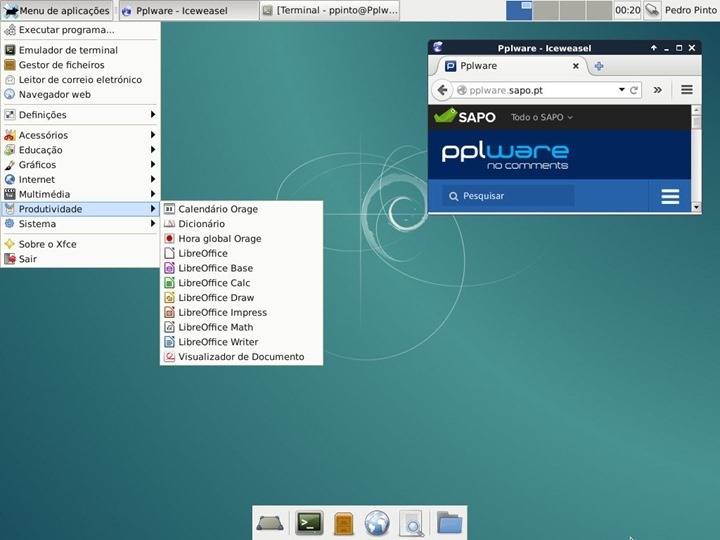Go back using Iceweasel's back arrow

[x=442, y=90]
